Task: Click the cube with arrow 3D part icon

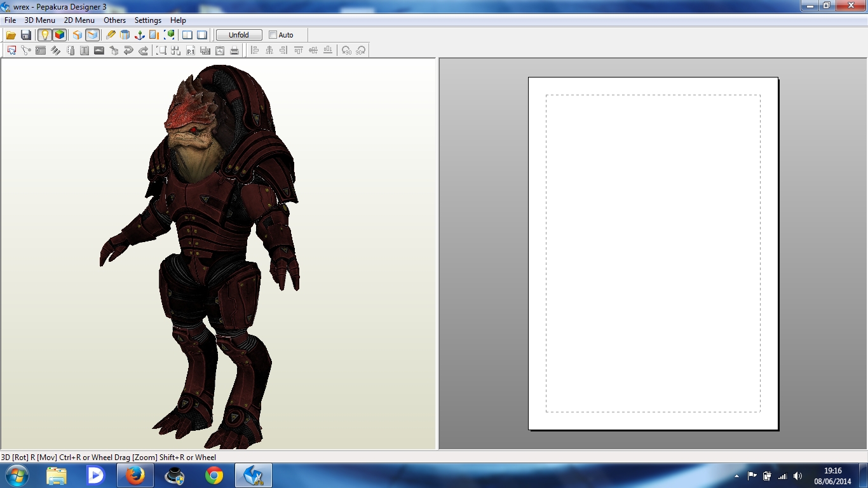Action: (114, 50)
